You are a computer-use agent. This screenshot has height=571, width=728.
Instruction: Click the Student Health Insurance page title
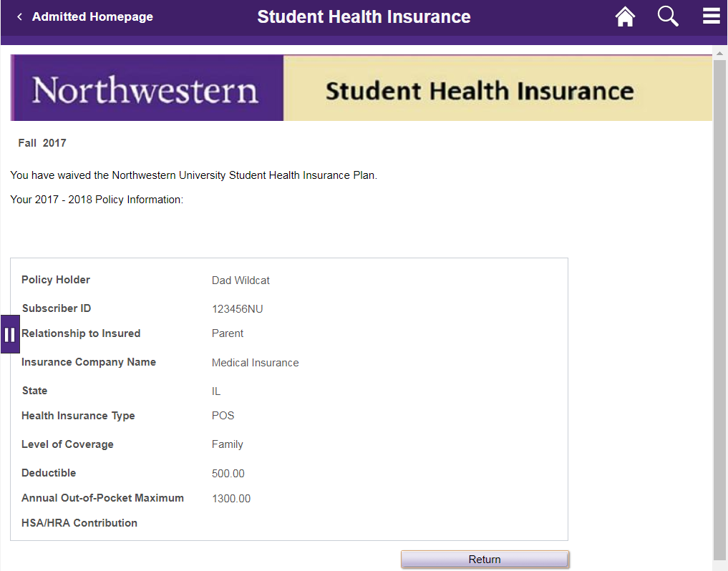click(x=364, y=16)
